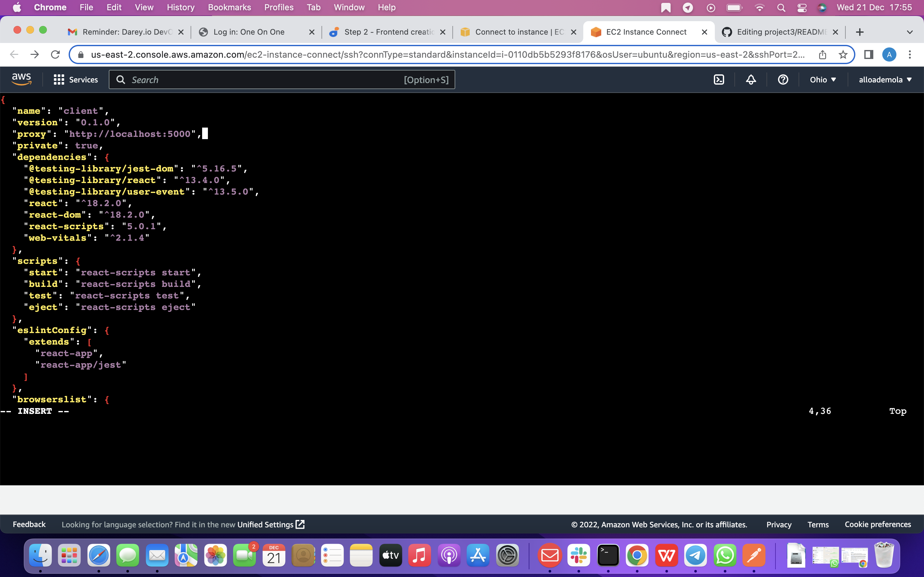The width and height of the screenshot is (924, 577).
Task: Bookmark the page with the star icon
Action: click(x=843, y=54)
